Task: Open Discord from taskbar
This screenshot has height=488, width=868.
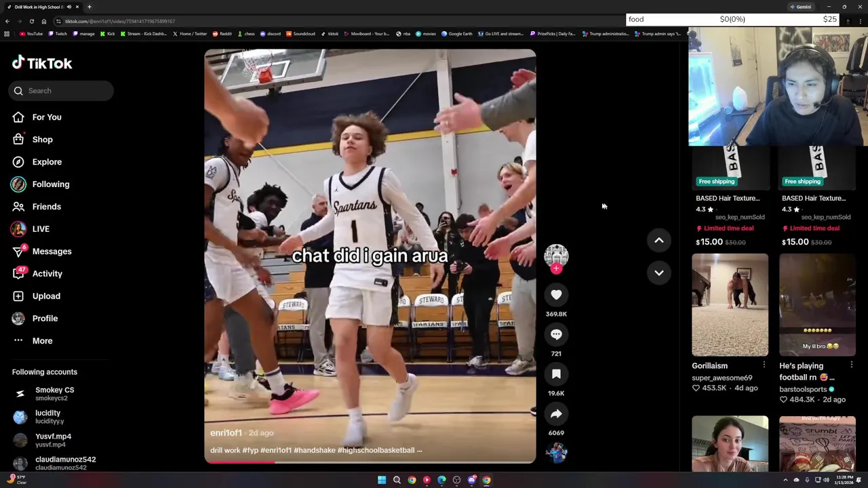Action: (471, 480)
